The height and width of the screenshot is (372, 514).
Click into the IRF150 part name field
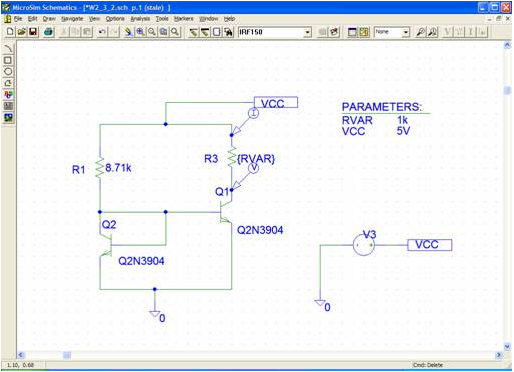[271, 32]
